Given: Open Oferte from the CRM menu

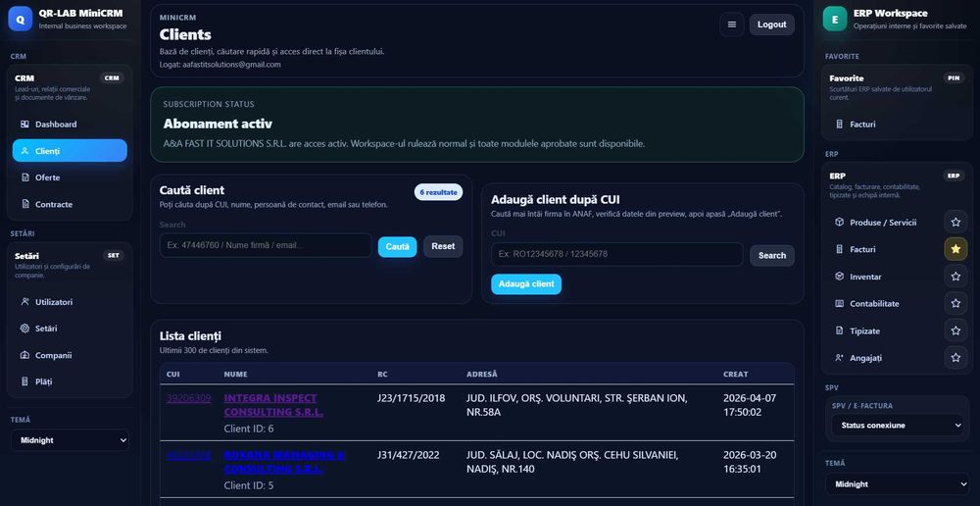Looking at the screenshot, I should pos(70,177).
